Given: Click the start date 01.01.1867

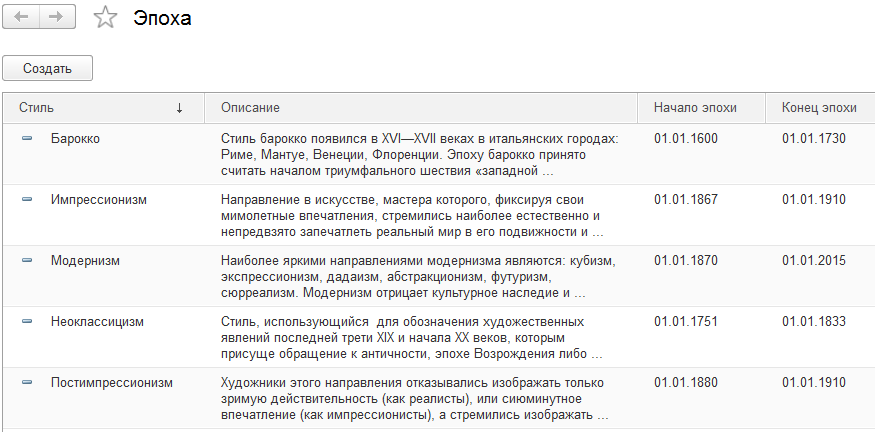Looking at the screenshot, I should [x=686, y=199].
